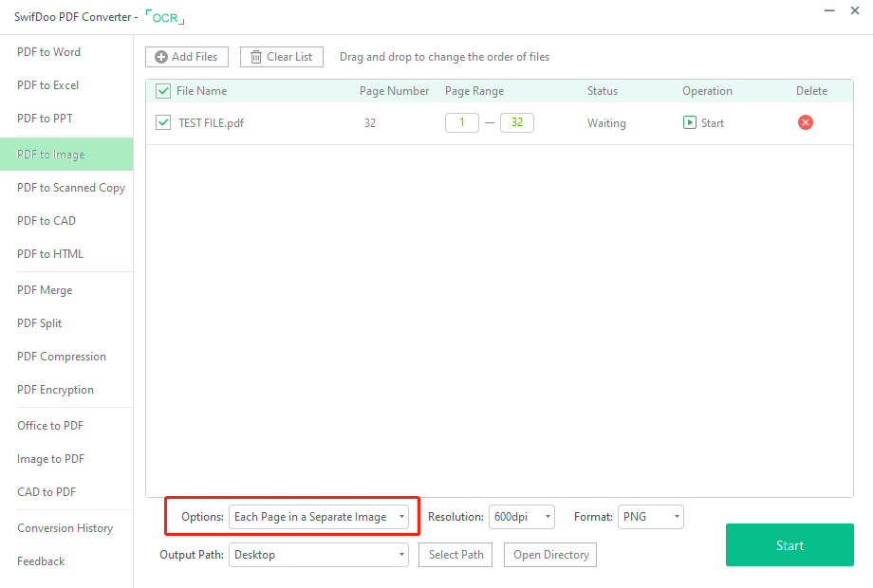Toggle the select-all File Name checkbox
This screenshot has width=873, height=588.
163,91
